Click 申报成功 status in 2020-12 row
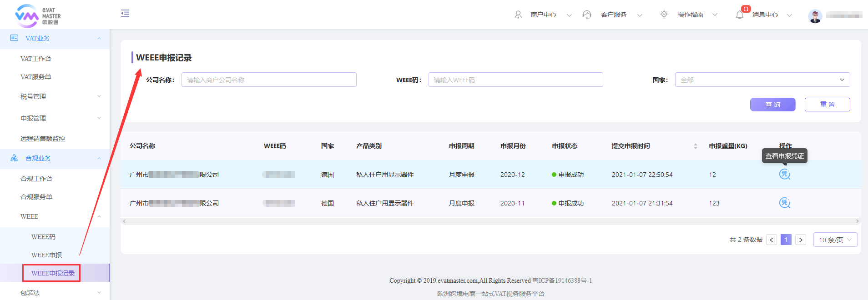This screenshot has width=868, height=300. click(x=568, y=175)
